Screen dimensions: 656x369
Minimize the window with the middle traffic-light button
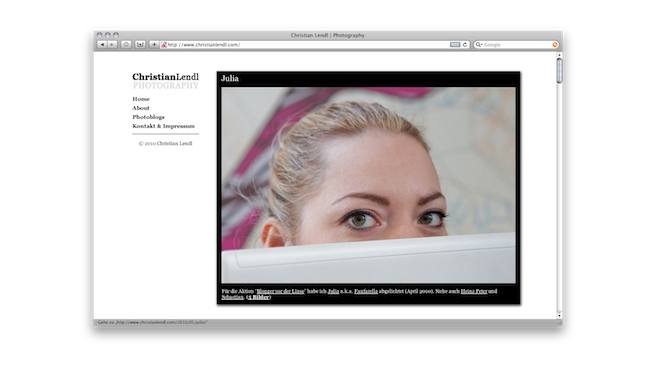point(108,35)
